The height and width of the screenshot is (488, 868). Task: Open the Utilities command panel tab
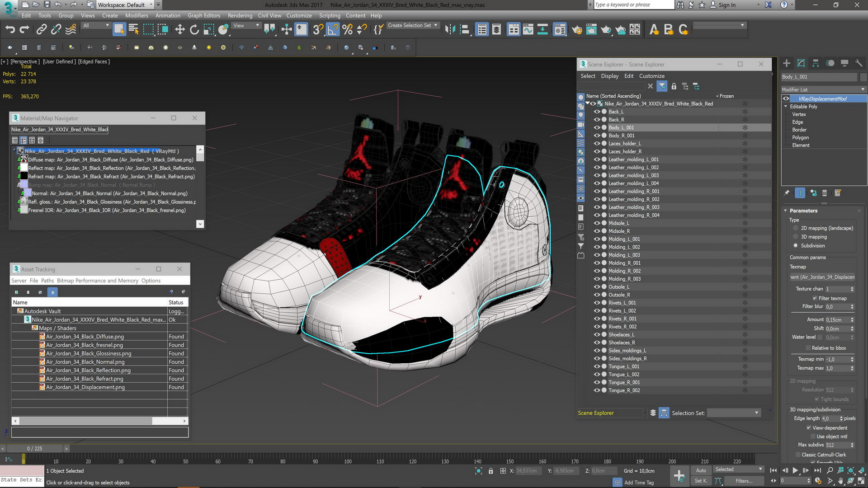click(x=859, y=63)
